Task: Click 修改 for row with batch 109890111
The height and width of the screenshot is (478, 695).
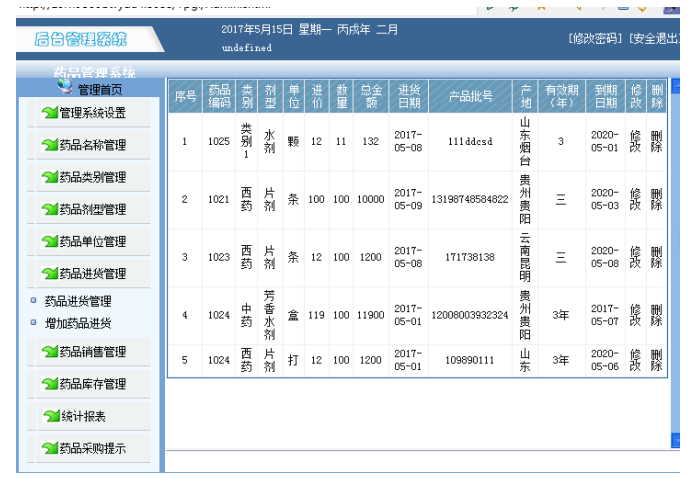Action: [x=635, y=360]
